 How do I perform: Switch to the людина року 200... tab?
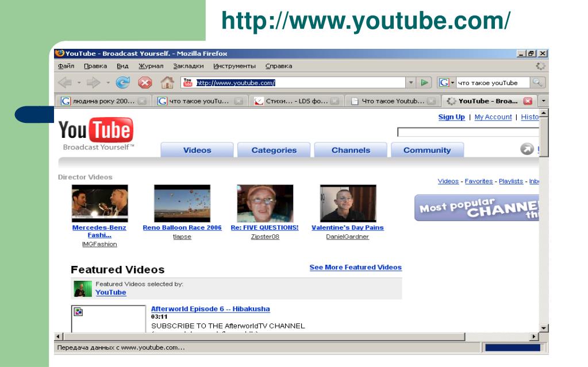[103, 101]
